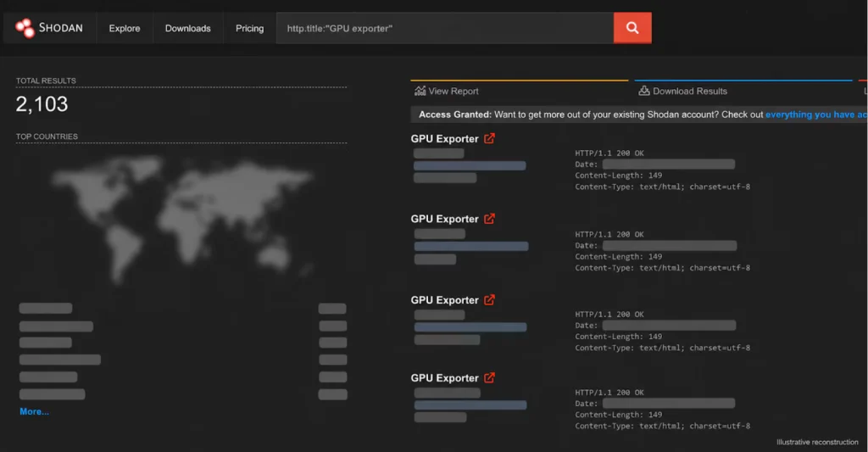Click the Download Results cloud icon

(x=644, y=90)
